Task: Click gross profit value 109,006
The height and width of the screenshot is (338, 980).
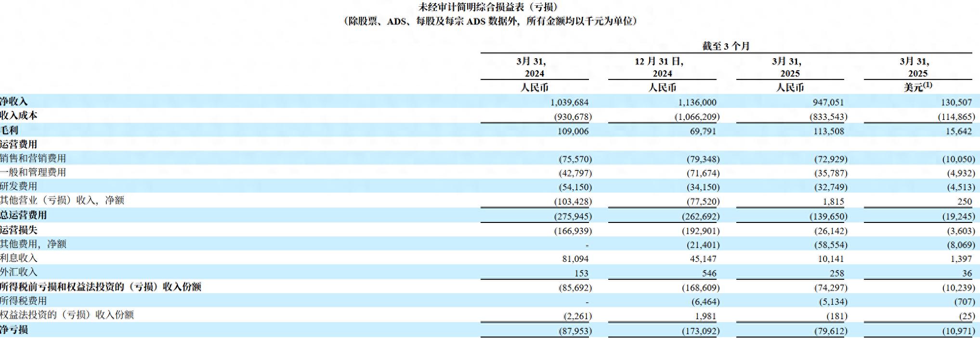Action: point(573,131)
